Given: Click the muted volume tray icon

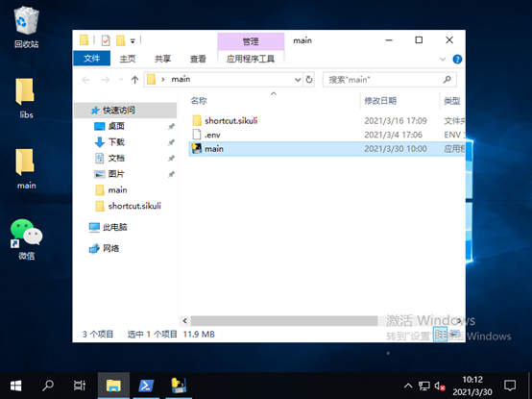Looking at the screenshot, I should coord(440,386).
